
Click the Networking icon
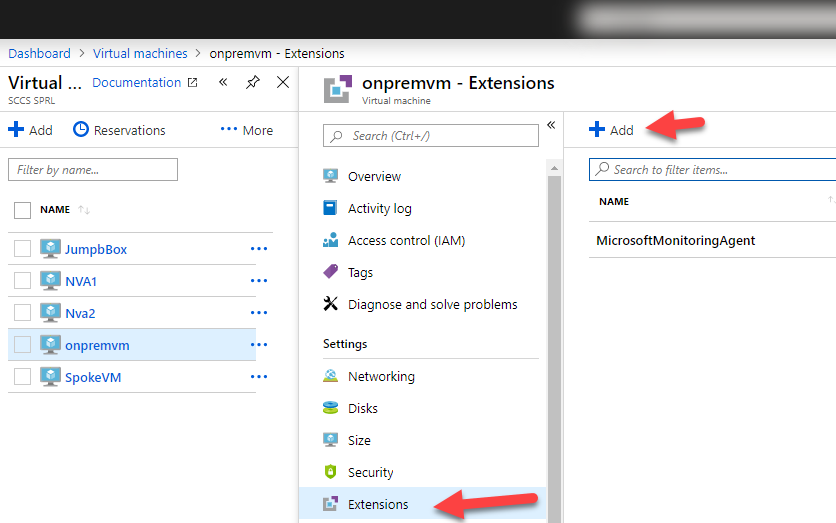331,376
